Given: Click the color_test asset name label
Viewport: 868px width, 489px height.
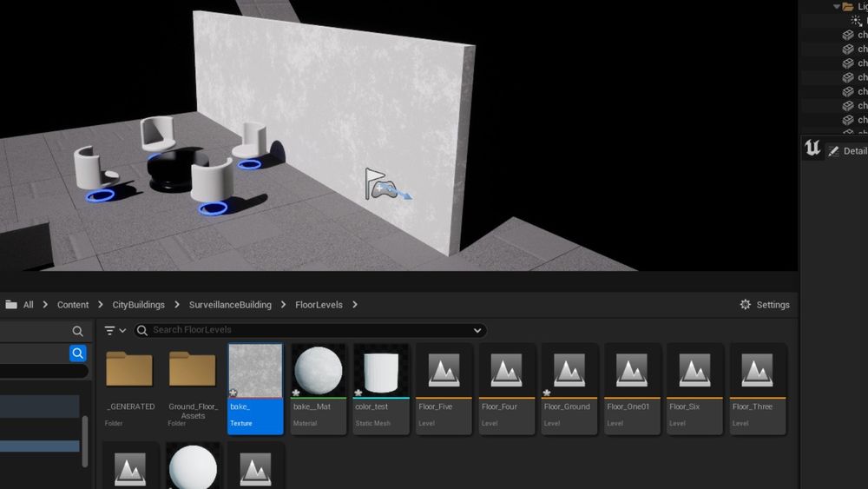Looking at the screenshot, I should (372, 406).
